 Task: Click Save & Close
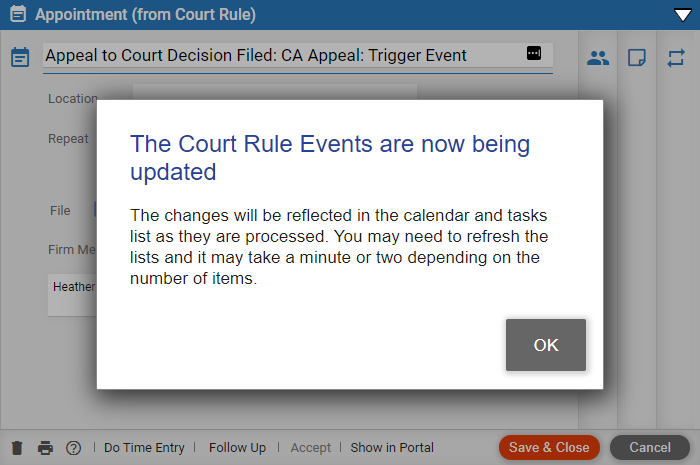tap(549, 448)
